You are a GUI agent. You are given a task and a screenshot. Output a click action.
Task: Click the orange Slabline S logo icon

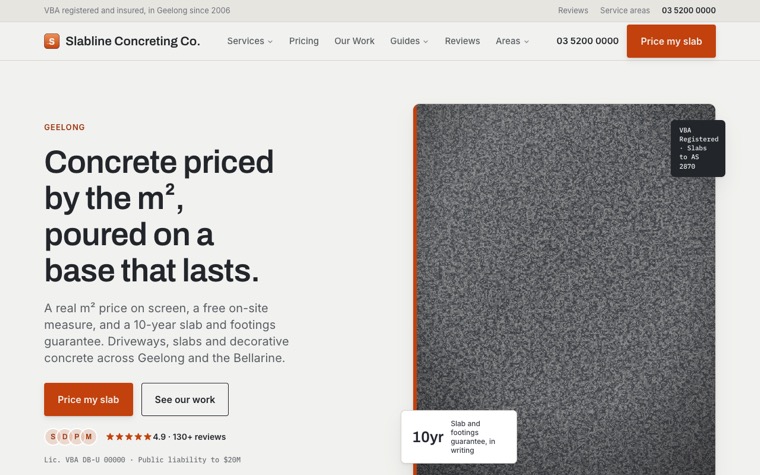pos(52,41)
